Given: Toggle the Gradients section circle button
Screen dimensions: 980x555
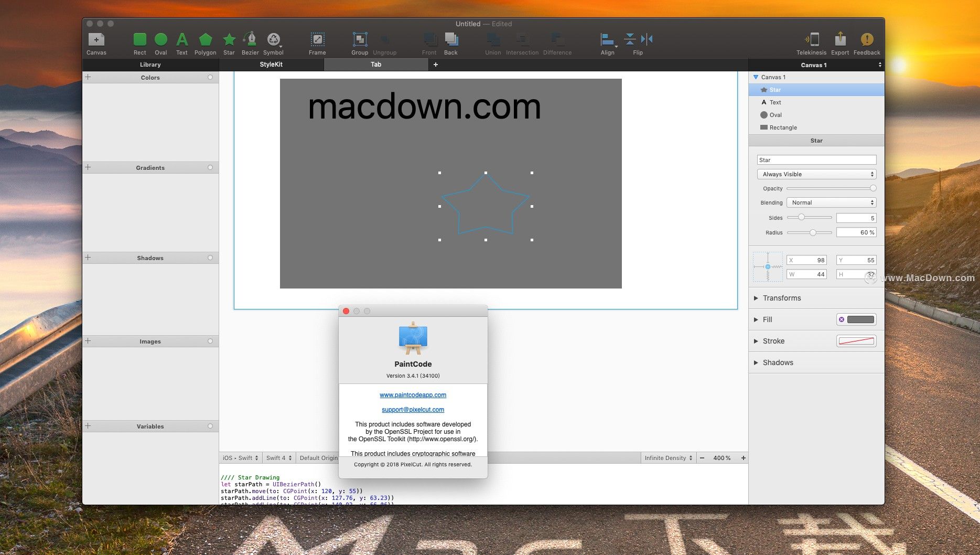Looking at the screenshot, I should coord(210,167).
